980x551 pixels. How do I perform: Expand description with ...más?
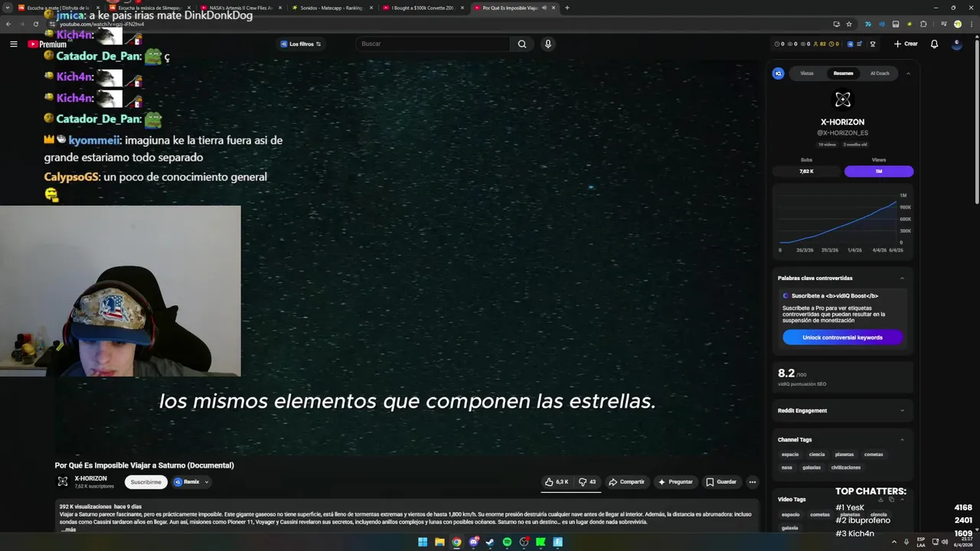point(69,530)
